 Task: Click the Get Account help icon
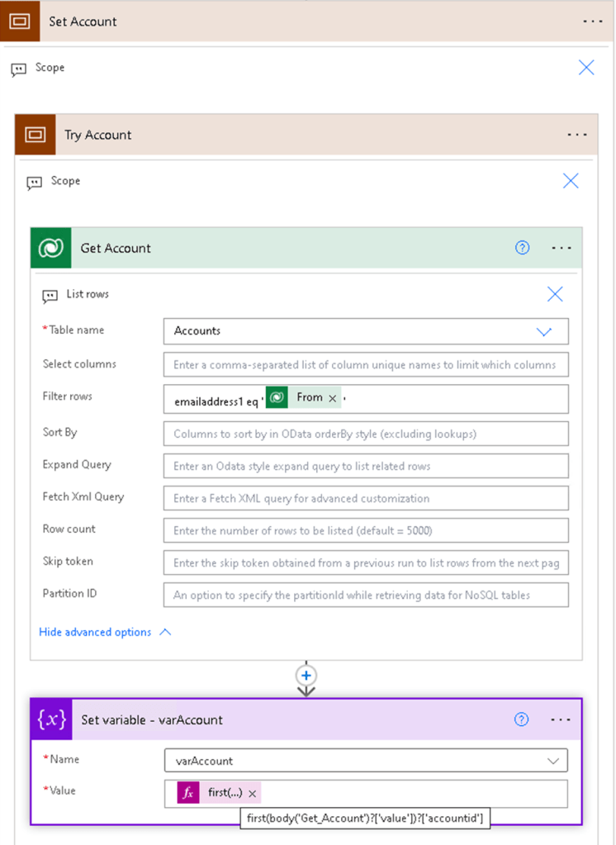(x=522, y=248)
